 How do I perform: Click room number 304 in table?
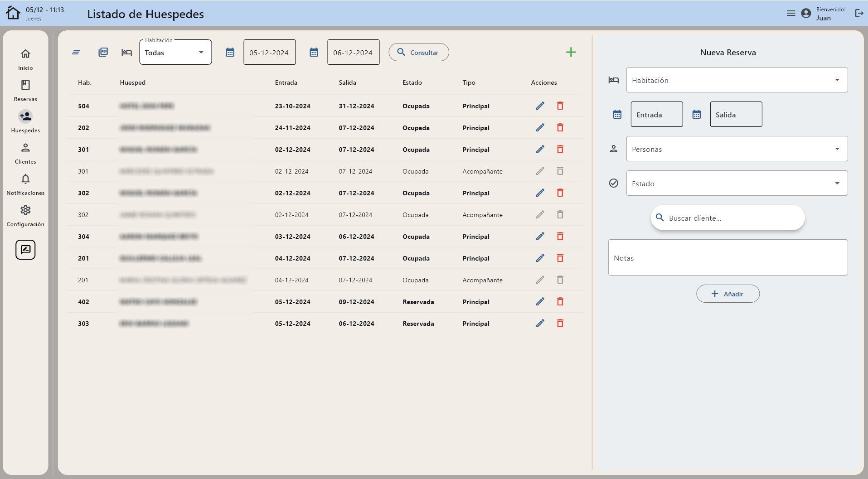(x=83, y=237)
